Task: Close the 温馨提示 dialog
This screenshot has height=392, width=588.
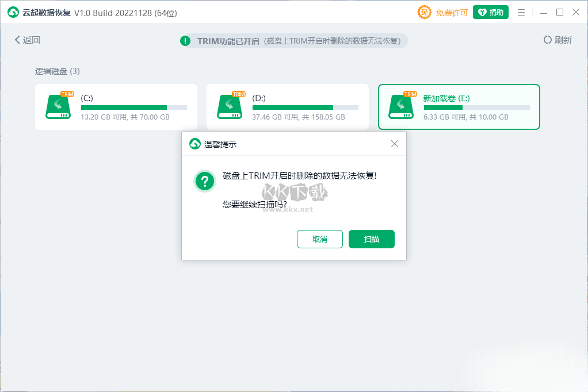Action: (x=395, y=144)
